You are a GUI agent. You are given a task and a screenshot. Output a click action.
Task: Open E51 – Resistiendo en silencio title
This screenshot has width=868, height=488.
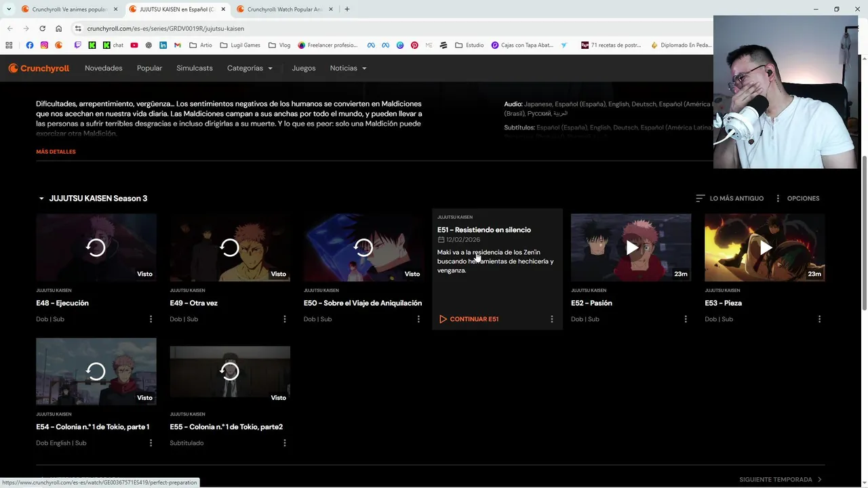tap(484, 230)
